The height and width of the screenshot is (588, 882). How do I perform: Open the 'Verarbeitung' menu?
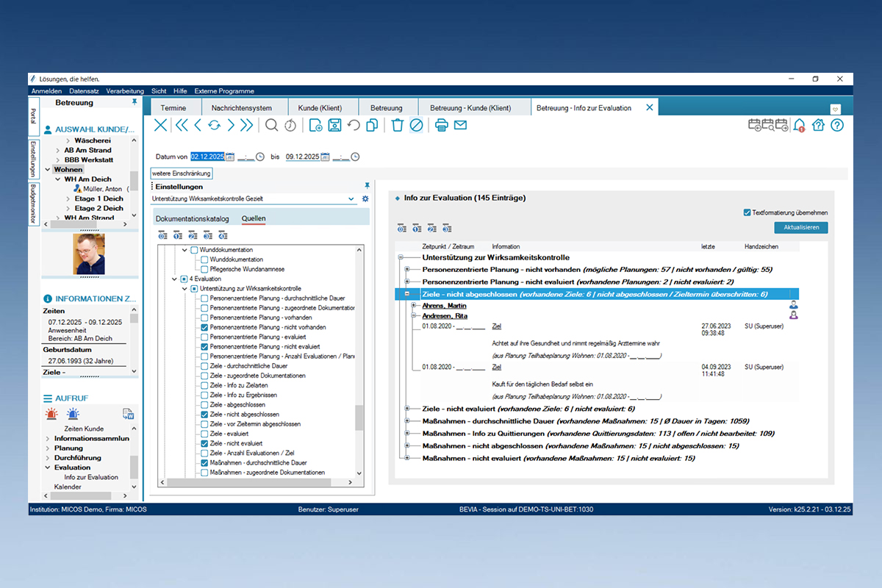125,91
